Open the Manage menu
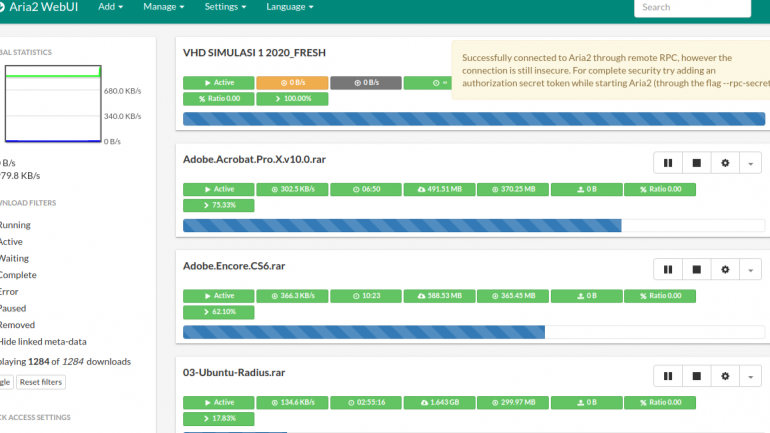770x433 pixels. pyautogui.click(x=164, y=7)
